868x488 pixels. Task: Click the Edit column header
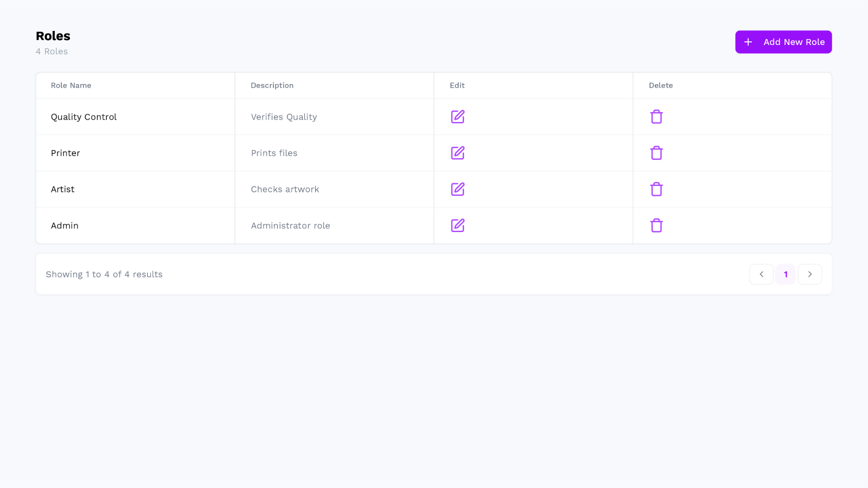click(x=457, y=85)
